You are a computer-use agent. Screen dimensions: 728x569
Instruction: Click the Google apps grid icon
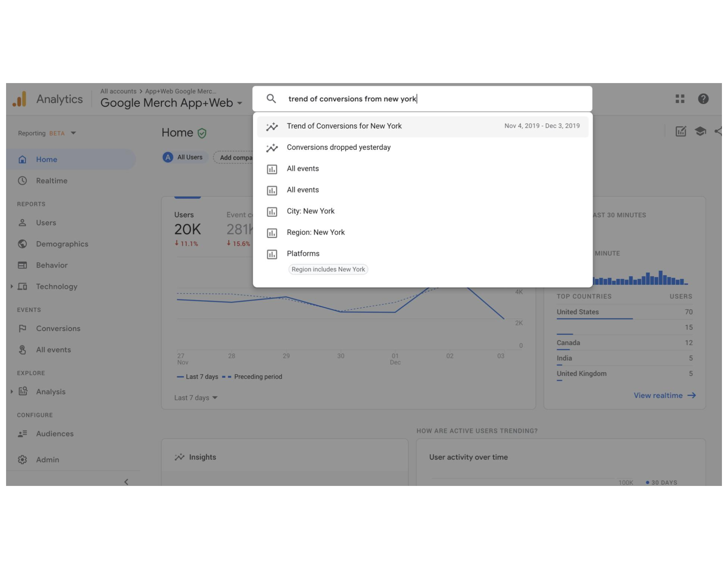coord(680,99)
